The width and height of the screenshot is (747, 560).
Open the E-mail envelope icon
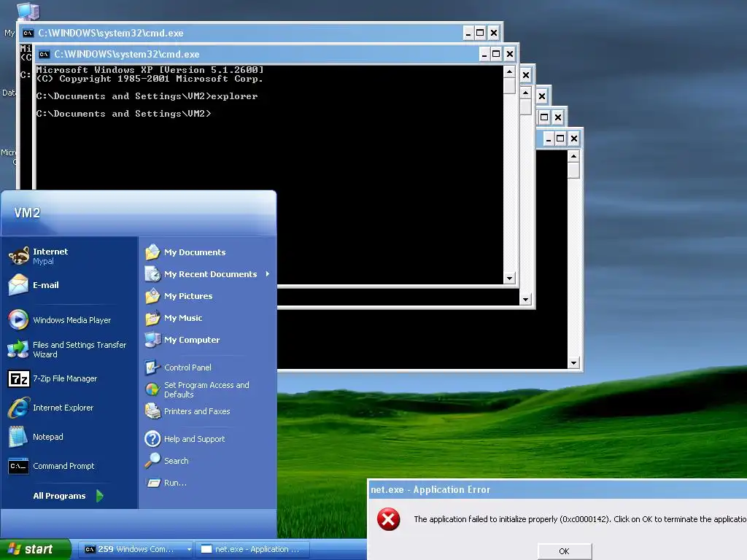(x=18, y=285)
